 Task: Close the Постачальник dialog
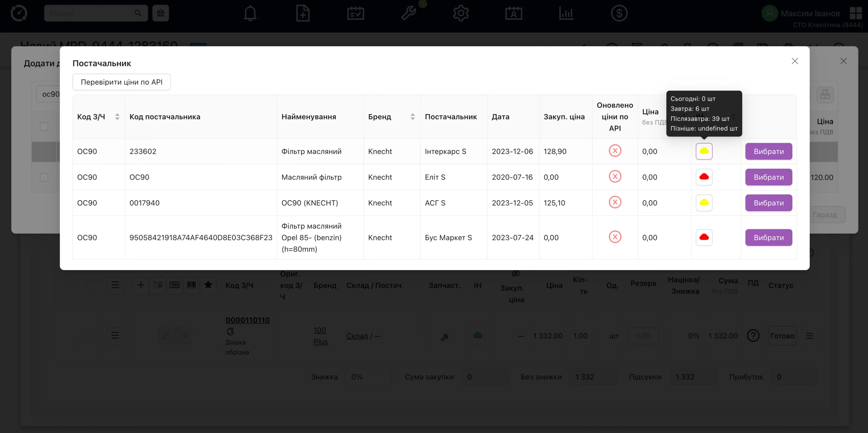795,61
